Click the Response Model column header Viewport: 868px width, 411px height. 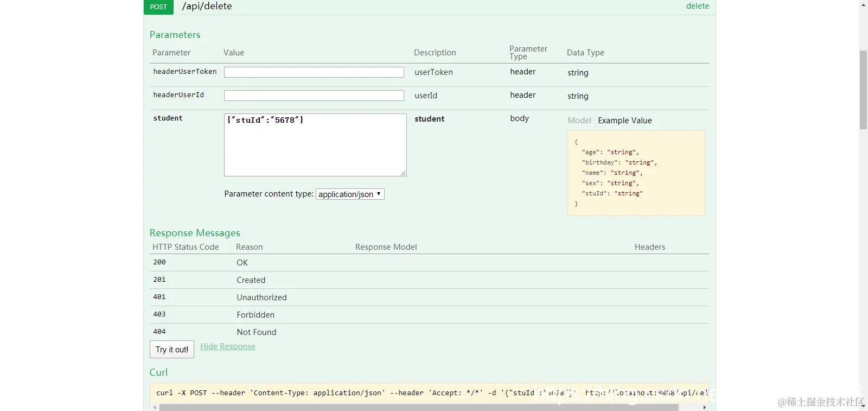[386, 247]
